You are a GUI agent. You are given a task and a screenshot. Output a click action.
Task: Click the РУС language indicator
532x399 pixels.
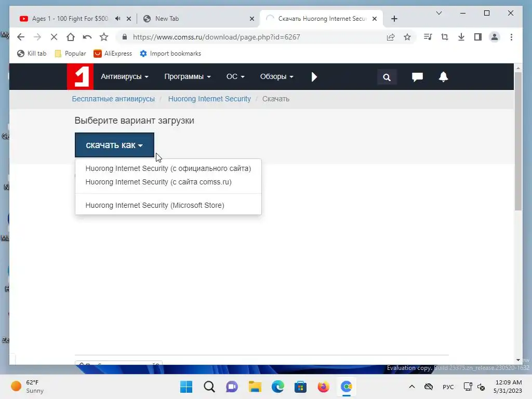[448, 387]
